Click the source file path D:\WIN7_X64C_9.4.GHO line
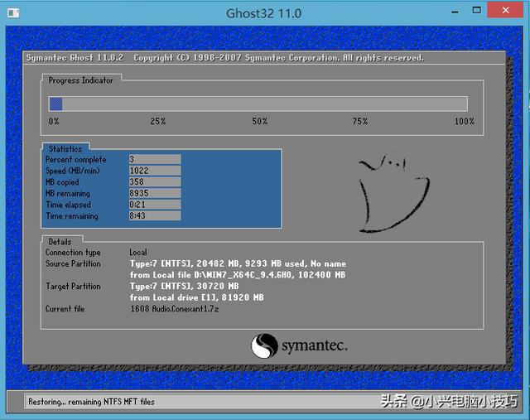This screenshot has width=530, height=420. pyautogui.click(x=238, y=275)
